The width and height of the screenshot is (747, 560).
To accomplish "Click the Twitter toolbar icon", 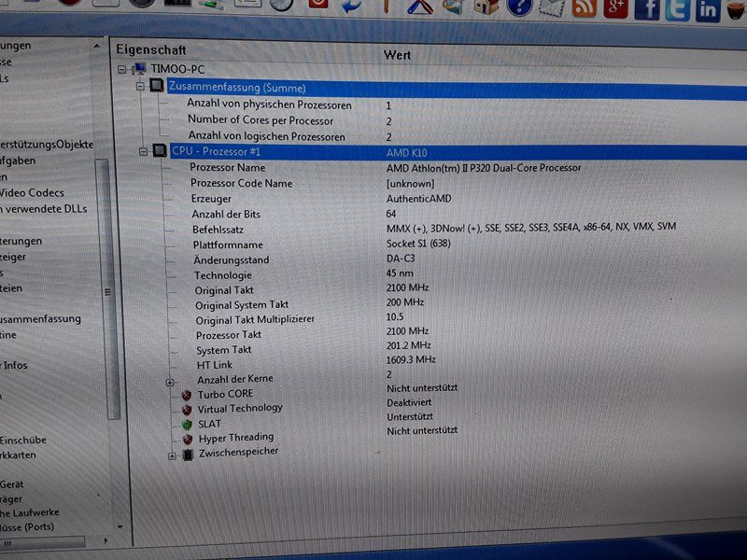I will point(677,10).
